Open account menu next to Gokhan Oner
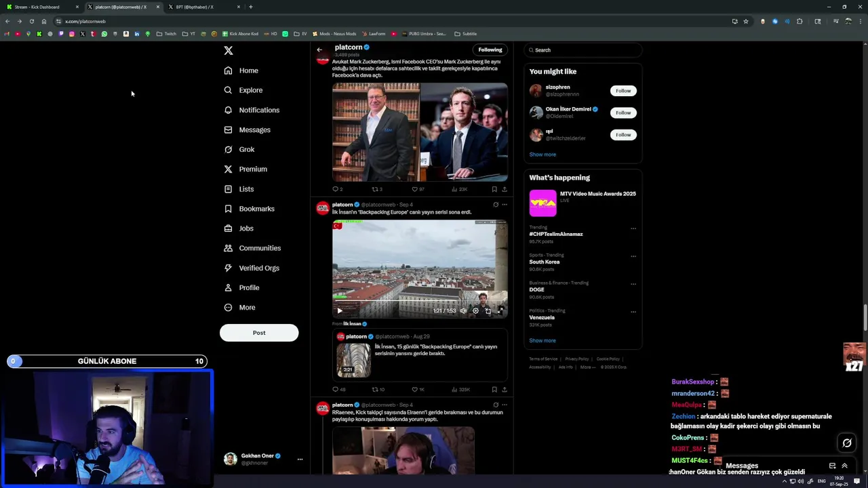Image resolution: width=868 pixels, height=488 pixels. pyautogui.click(x=300, y=460)
